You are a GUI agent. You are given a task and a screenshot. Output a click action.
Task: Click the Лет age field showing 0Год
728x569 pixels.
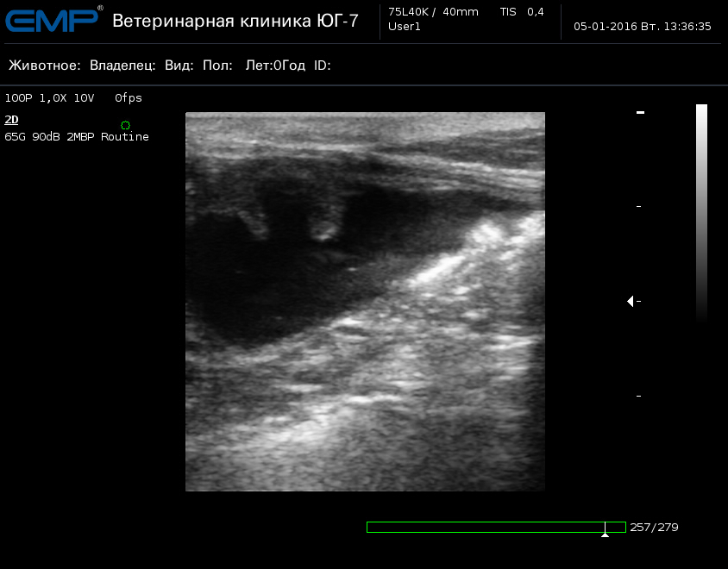point(275,66)
